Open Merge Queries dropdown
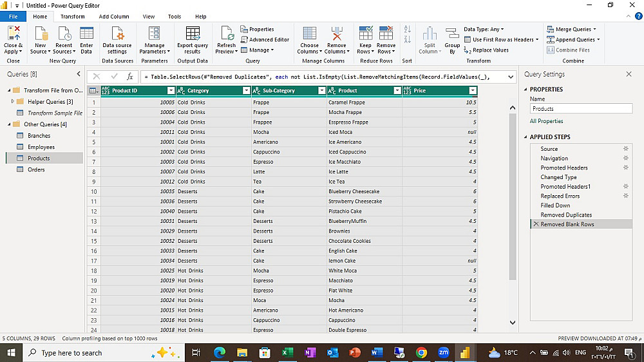 click(x=594, y=30)
